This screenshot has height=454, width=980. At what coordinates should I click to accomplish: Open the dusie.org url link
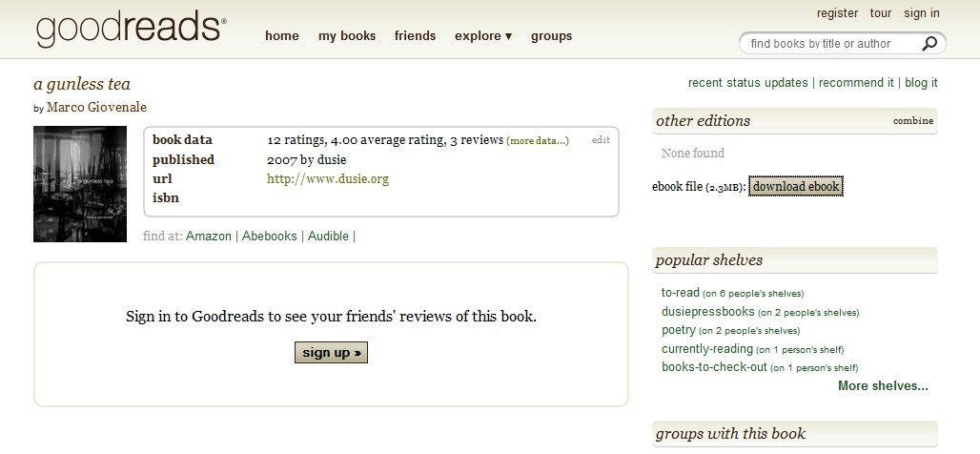tap(328, 179)
